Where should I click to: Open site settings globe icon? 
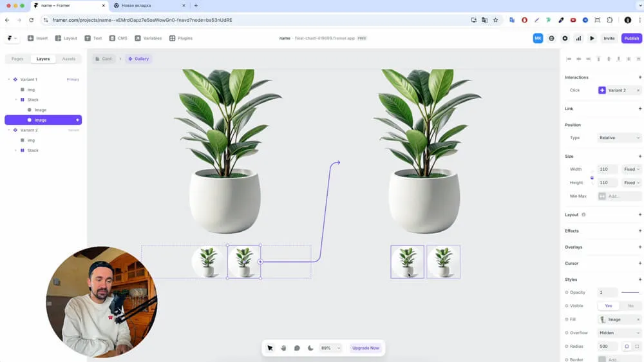pyautogui.click(x=552, y=38)
